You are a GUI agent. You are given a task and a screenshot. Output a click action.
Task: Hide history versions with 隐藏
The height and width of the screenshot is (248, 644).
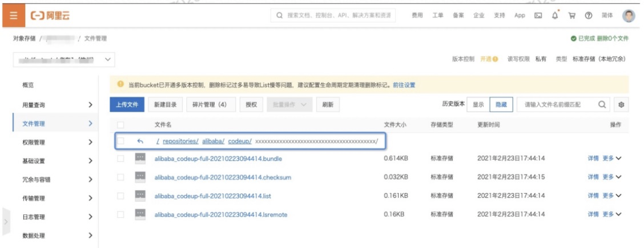(x=501, y=104)
